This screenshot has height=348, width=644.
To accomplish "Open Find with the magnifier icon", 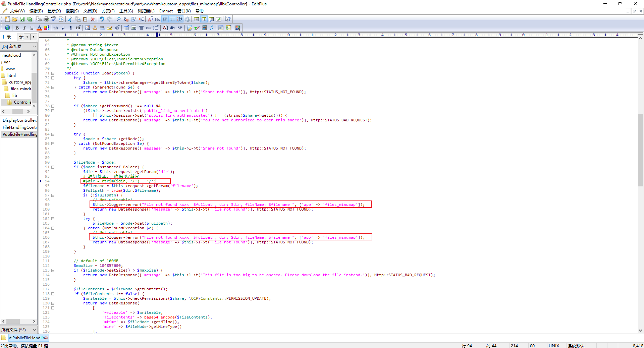I will pyautogui.click(x=118, y=19).
